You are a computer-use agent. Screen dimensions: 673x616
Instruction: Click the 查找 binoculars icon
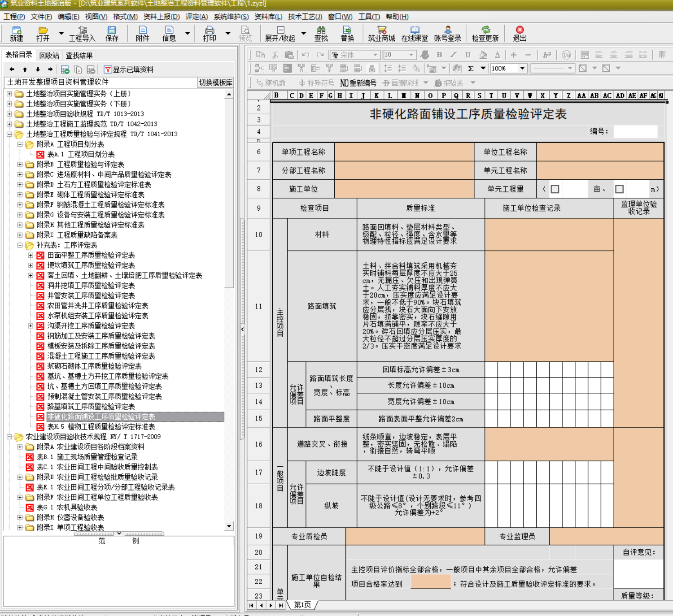321,30
